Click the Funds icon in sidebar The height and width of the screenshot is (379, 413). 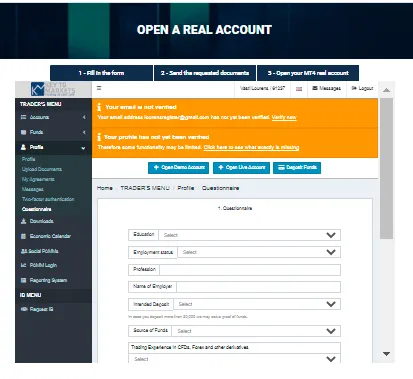click(x=23, y=132)
